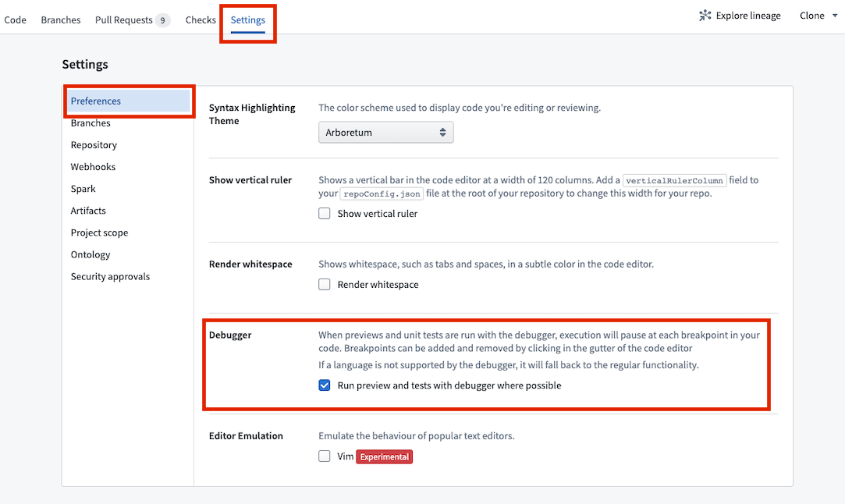This screenshot has width=845, height=504.
Task: Open Ontology settings section
Action: point(91,255)
